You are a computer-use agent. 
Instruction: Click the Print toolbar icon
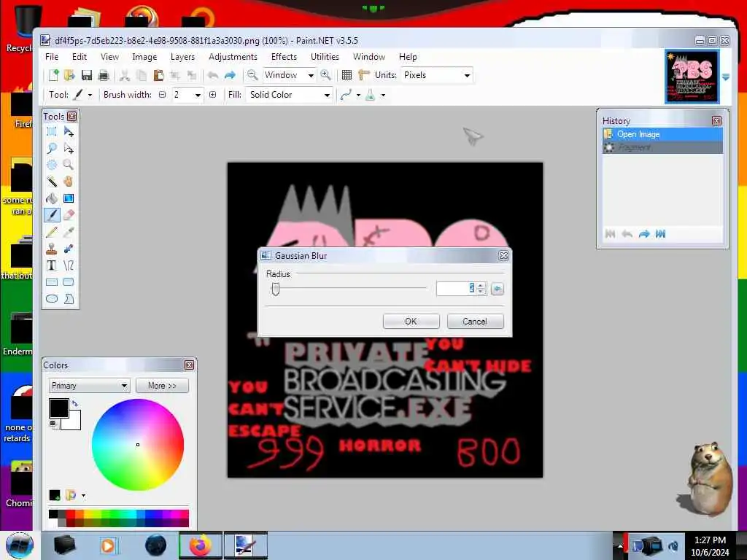[104, 75]
